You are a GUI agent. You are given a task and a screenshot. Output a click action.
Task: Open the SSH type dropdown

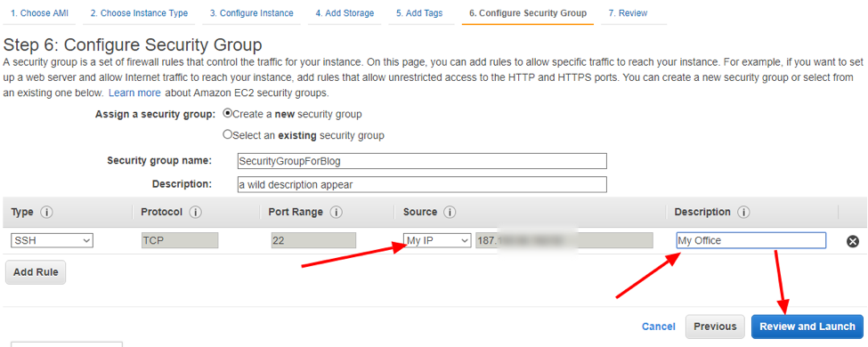(x=52, y=241)
